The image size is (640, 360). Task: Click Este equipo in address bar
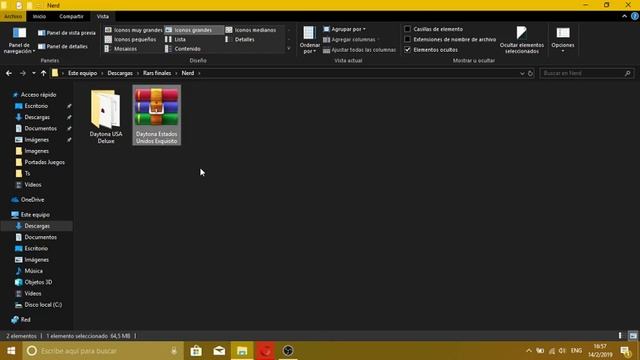point(82,73)
